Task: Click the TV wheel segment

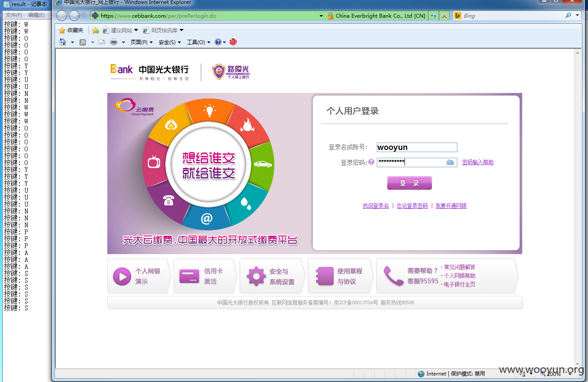Action: [x=154, y=162]
